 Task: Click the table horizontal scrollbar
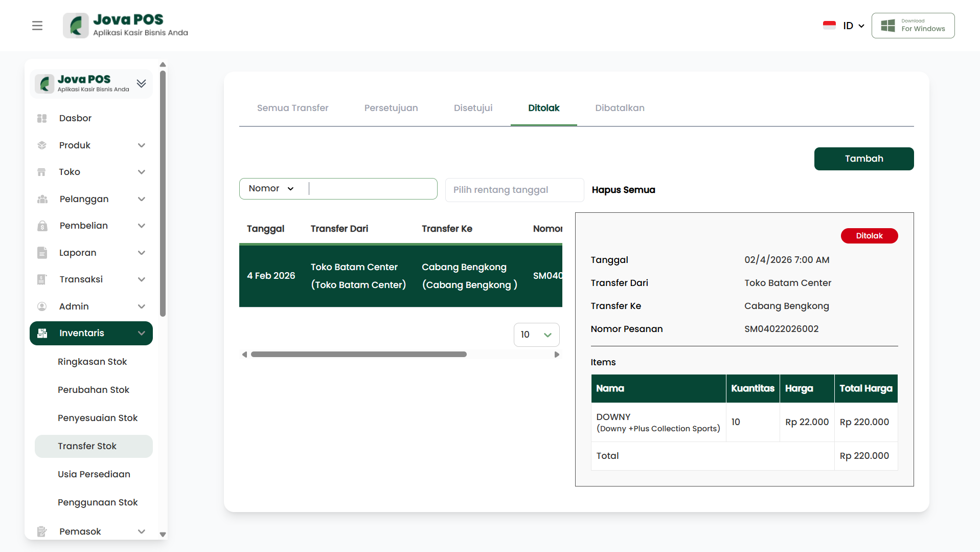point(358,355)
